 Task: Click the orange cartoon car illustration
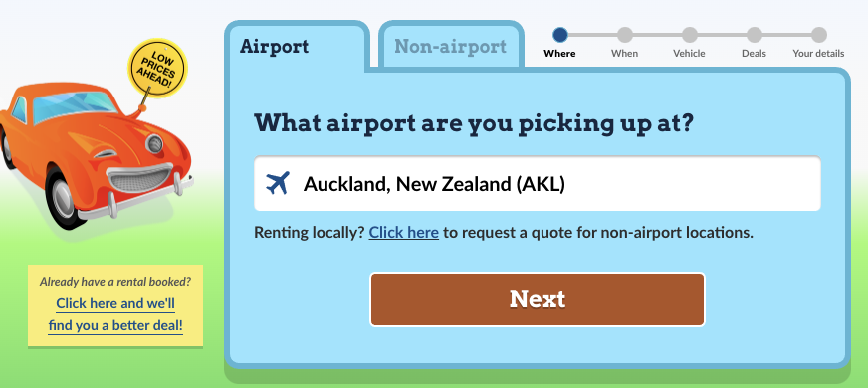click(96, 156)
